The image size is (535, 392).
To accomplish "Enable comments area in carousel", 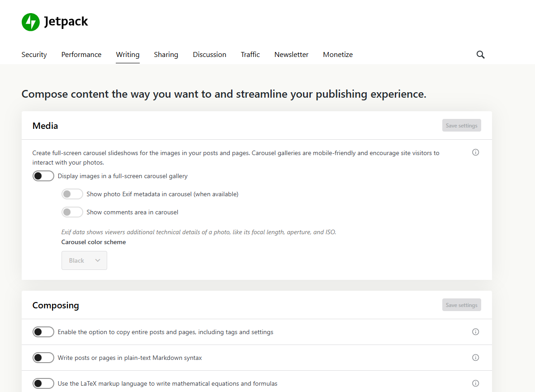I will (x=72, y=212).
